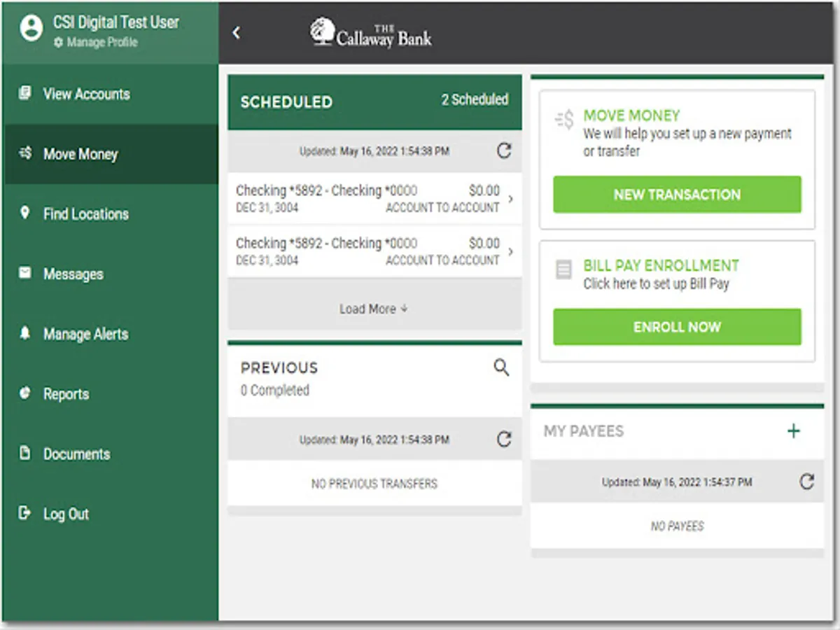
Task: Select Move Money in the sidebar
Action: [110, 154]
